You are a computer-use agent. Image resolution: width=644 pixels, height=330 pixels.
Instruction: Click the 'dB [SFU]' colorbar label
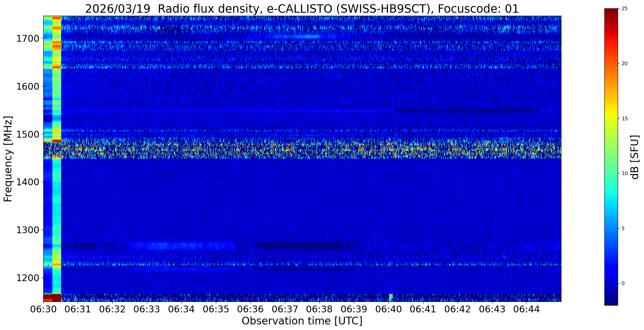coord(635,157)
